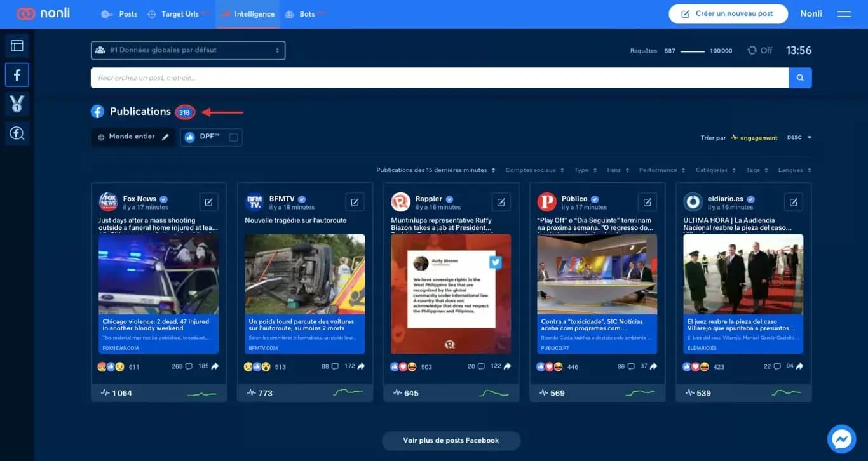Open the Fox News police car thumbnail
This screenshot has width=868, height=461.
[158, 274]
